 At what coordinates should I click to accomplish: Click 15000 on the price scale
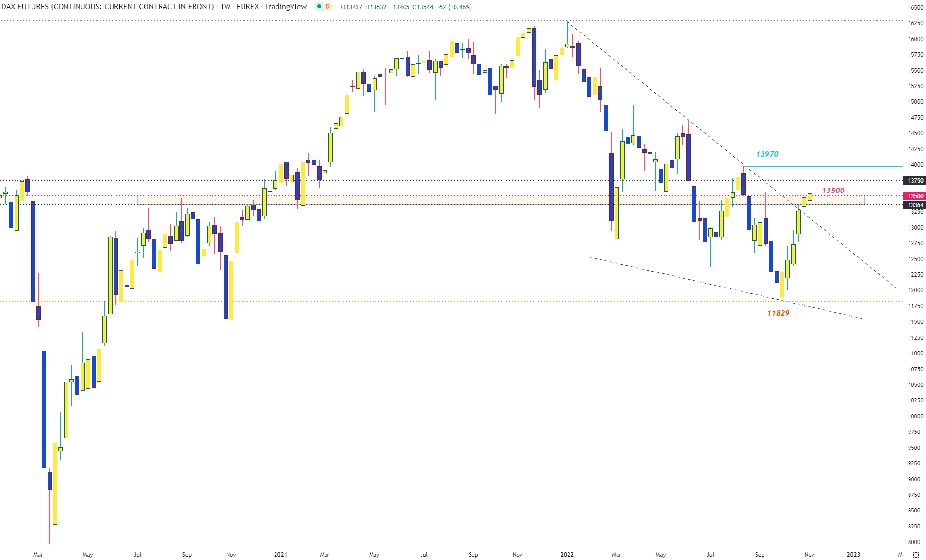pyautogui.click(x=916, y=102)
